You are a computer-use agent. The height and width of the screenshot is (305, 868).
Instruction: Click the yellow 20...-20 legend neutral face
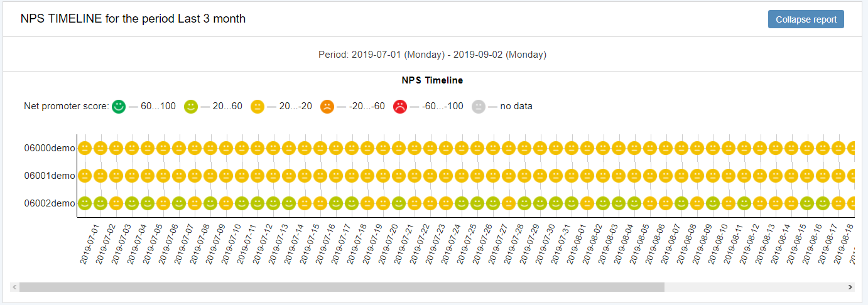click(258, 107)
